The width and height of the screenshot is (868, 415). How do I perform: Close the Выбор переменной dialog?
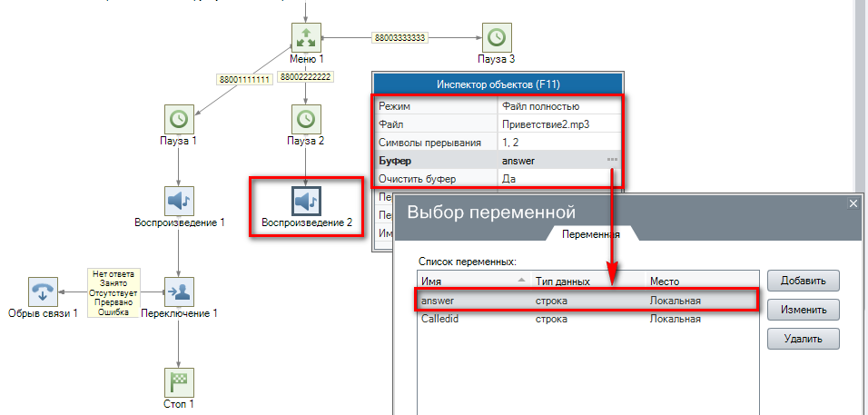click(x=853, y=204)
